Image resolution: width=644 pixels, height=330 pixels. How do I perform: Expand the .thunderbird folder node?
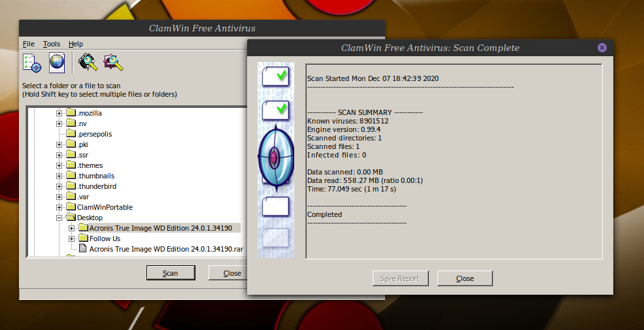(x=59, y=186)
